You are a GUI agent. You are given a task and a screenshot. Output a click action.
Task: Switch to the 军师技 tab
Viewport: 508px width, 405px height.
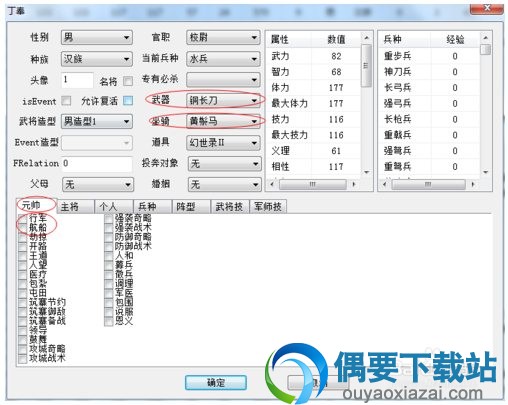pyautogui.click(x=268, y=207)
